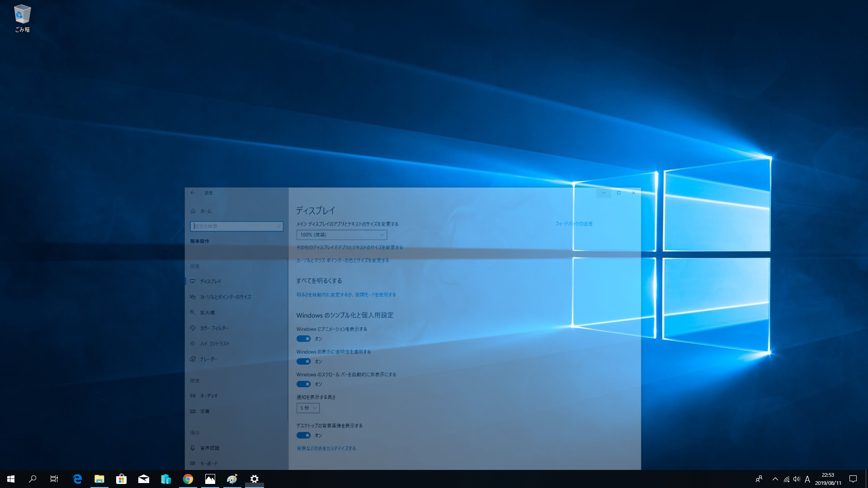Click the Settings gear on taskbar
Image resolution: width=868 pixels, height=488 pixels.
coord(255,479)
